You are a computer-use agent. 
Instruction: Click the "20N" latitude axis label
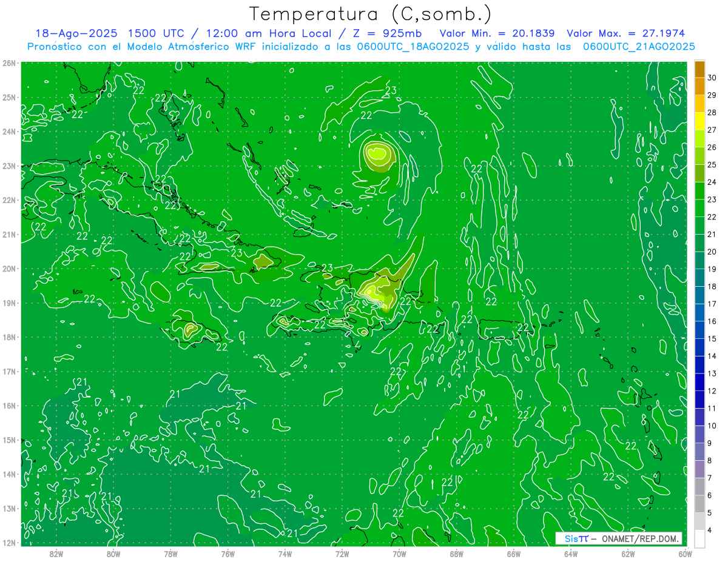point(9,269)
